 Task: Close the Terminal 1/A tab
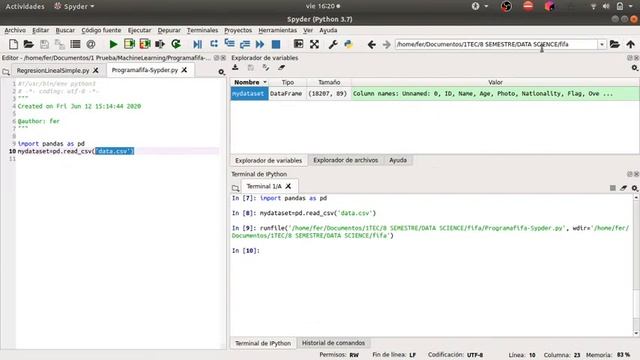(288, 186)
